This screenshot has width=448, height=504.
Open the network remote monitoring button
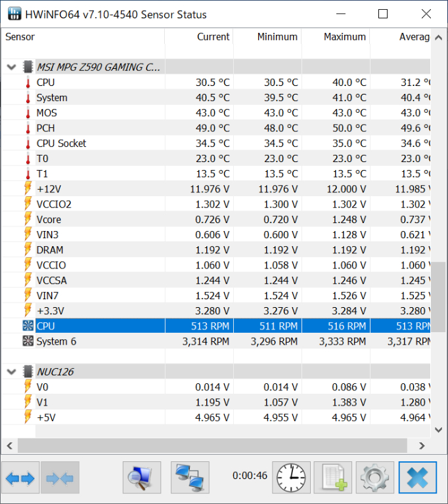coord(190,478)
